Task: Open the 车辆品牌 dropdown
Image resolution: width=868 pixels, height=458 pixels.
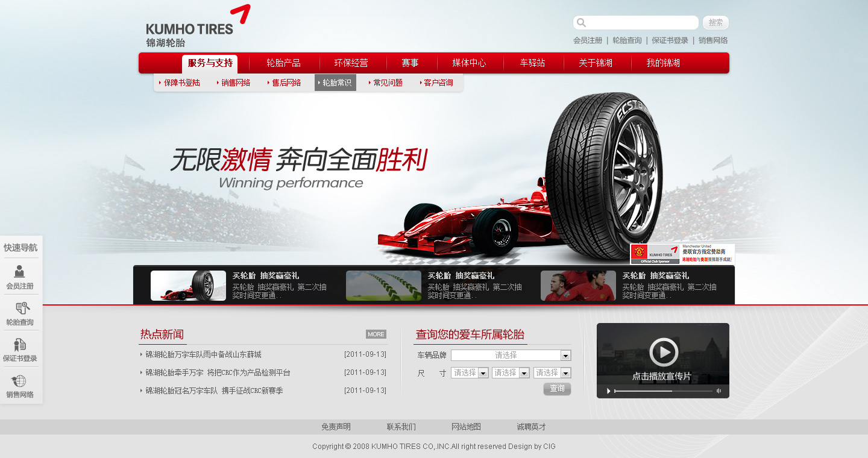Action: (x=511, y=356)
